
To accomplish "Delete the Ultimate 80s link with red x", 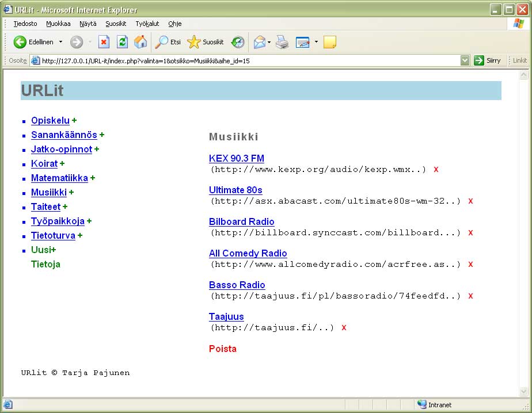I will (x=470, y=201).
